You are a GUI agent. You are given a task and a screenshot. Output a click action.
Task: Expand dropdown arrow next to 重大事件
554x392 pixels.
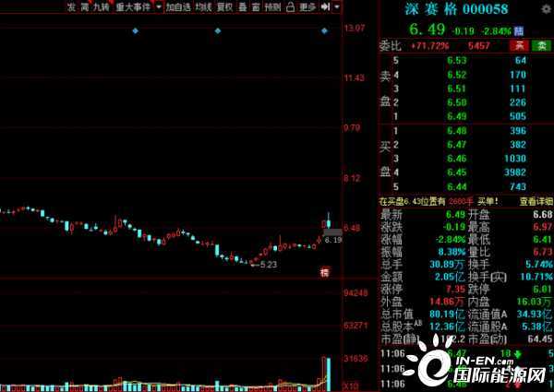(x=158, y=6)
